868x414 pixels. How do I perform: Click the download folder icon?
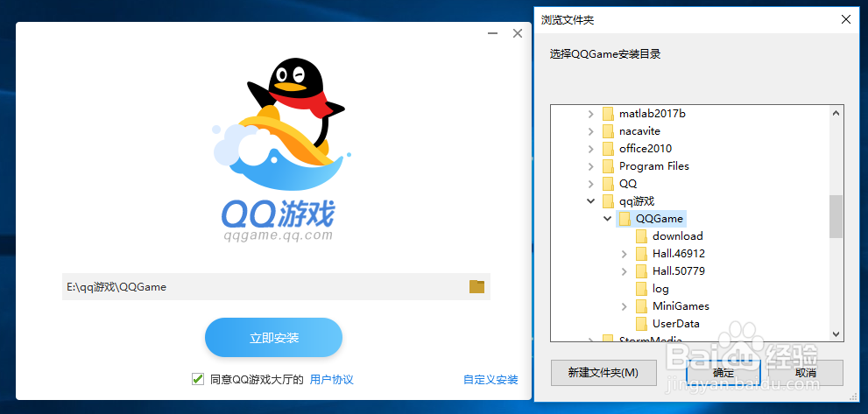point(642,236)
